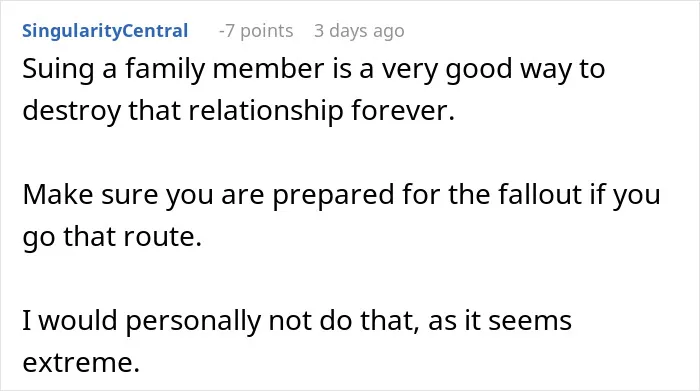Click the word 'prepared' in second paragraph

click(x=333, y=197)
